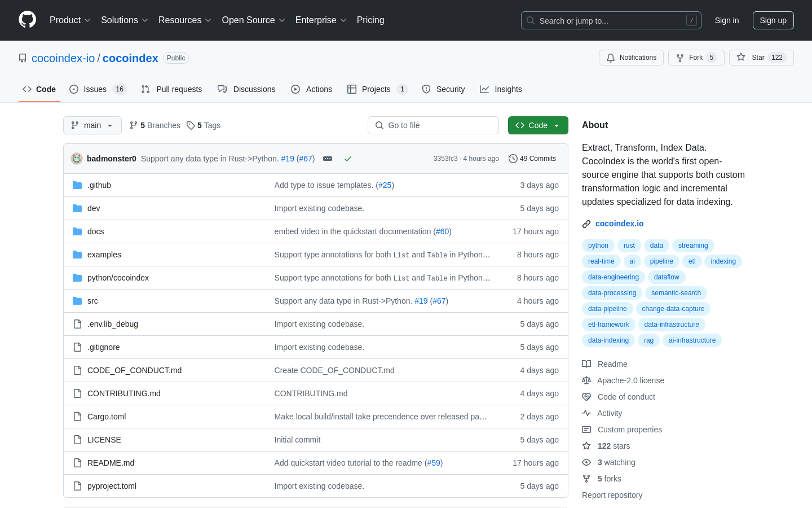Click the examples folder icon
Image resolution: width=812 pixels, height=508 pixels.
[x=77, y=255]
